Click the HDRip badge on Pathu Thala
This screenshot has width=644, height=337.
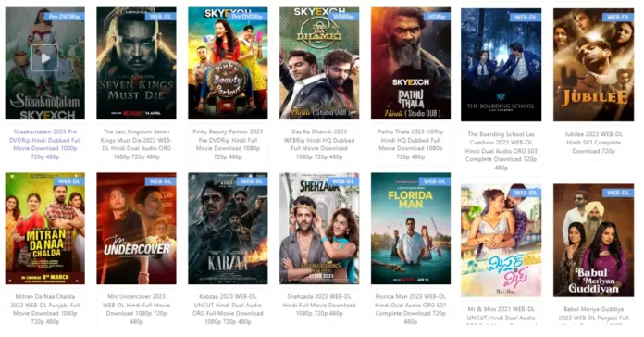click(x=437, y=17)
